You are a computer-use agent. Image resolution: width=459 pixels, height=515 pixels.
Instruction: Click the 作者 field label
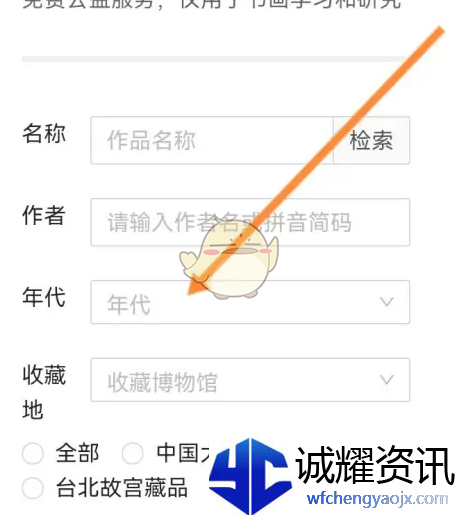click(44, 215)
